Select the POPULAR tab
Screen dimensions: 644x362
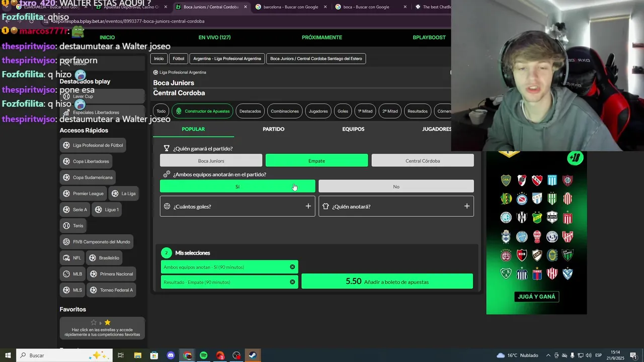pos(193,129)
